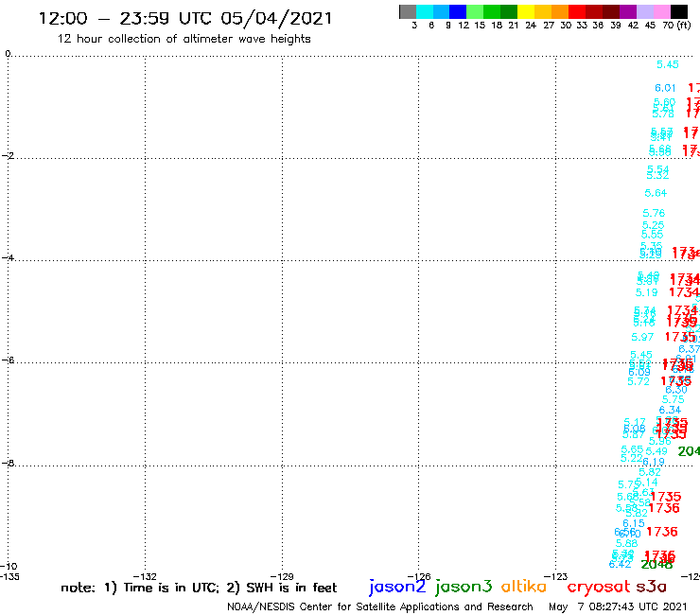Click the green 18 ft legend swatch
Screen dimensions: 700x615
(493, 11)
